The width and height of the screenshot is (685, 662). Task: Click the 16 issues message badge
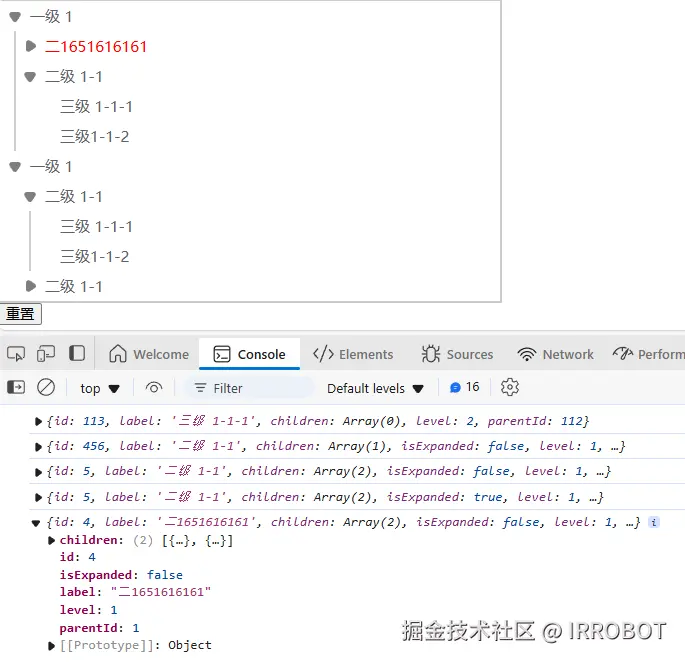click(x=464, y=387)
